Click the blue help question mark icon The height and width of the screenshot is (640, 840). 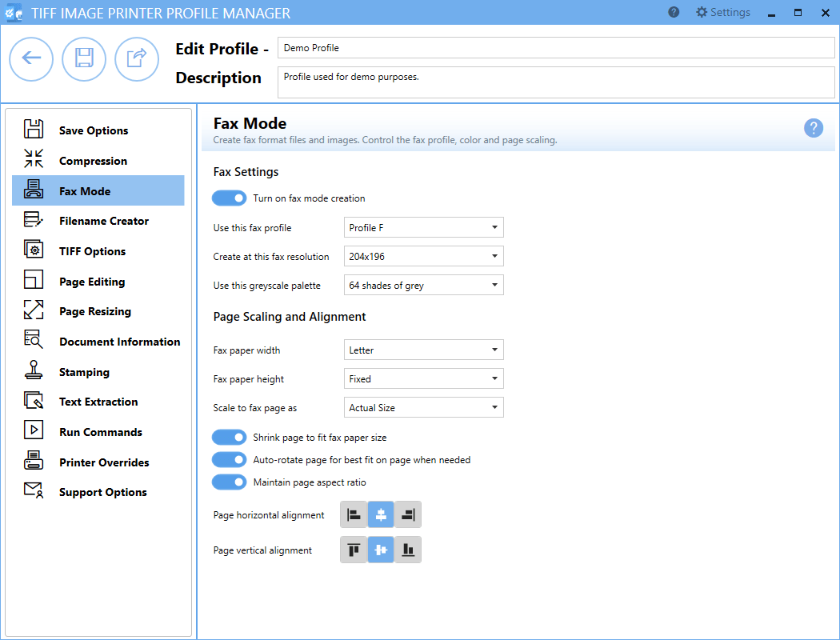tap(814, 128)
